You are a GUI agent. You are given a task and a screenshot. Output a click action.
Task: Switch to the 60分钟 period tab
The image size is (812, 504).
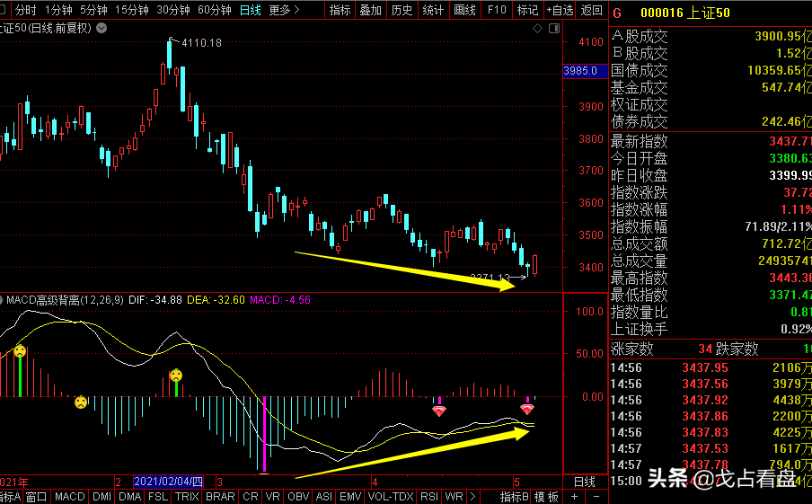click(214, 10)
